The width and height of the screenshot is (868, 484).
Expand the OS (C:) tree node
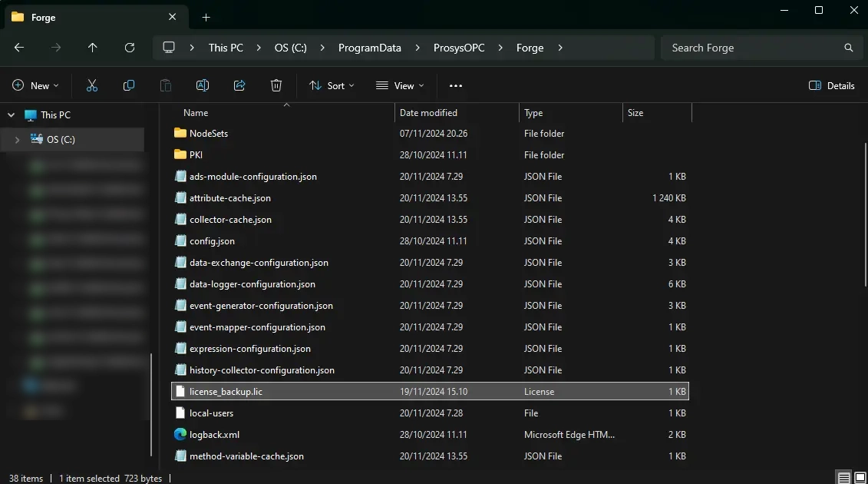pyautogui.click(x=17, y=140)
